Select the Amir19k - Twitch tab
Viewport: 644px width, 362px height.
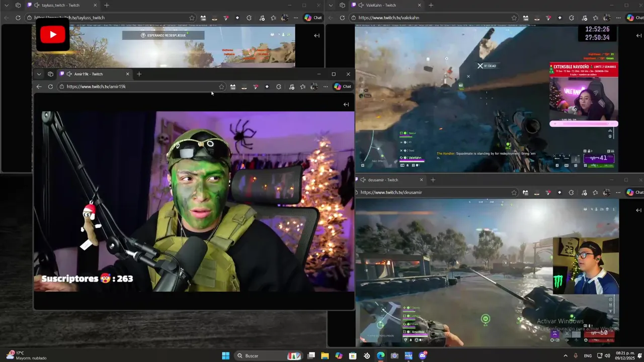point(95,74)
